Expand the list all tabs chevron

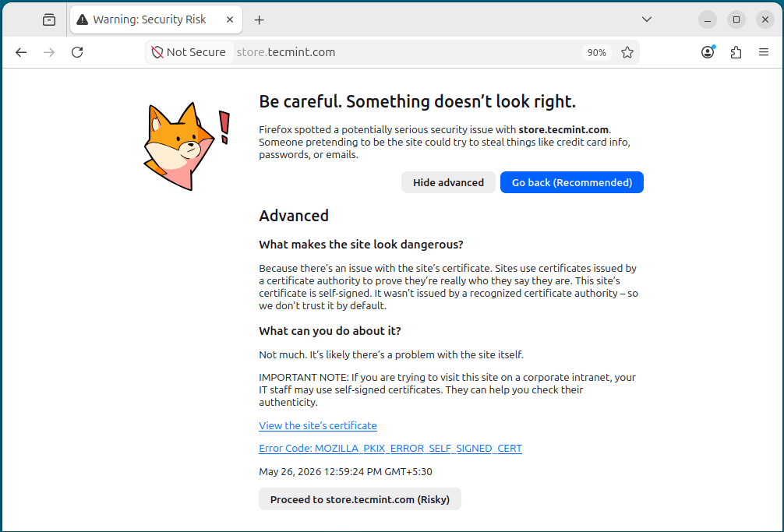tap(647, 19)
